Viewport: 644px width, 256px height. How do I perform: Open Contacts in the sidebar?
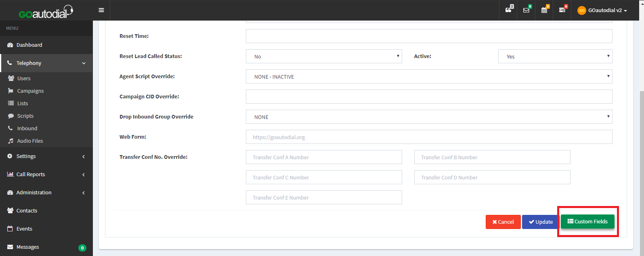[x=46, y=210]
